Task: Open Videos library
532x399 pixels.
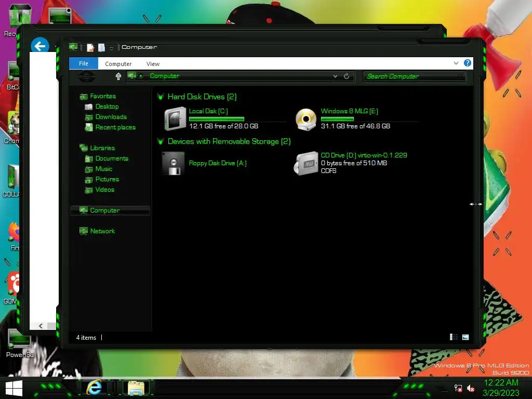Action: pyautogui.click(x=104, y=190)
